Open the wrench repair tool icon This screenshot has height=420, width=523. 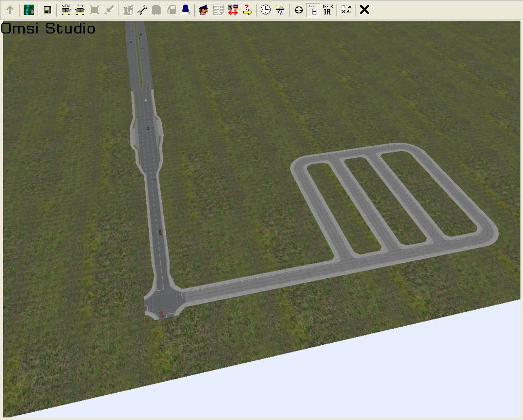click(x=142, y=10)
